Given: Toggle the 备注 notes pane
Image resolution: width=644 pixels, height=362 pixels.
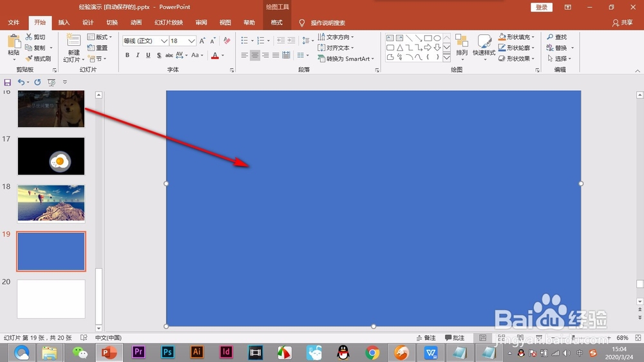Looking at the screenshot, I should (426, 338).
